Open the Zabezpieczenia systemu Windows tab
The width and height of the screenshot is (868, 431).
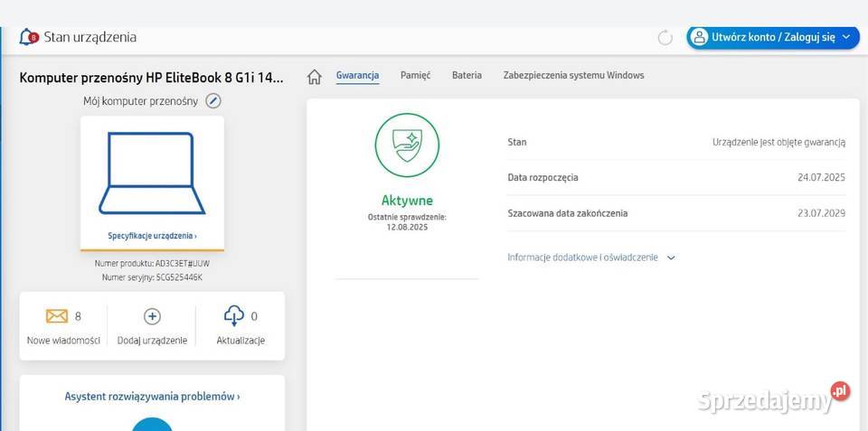[x=573, y=75]
